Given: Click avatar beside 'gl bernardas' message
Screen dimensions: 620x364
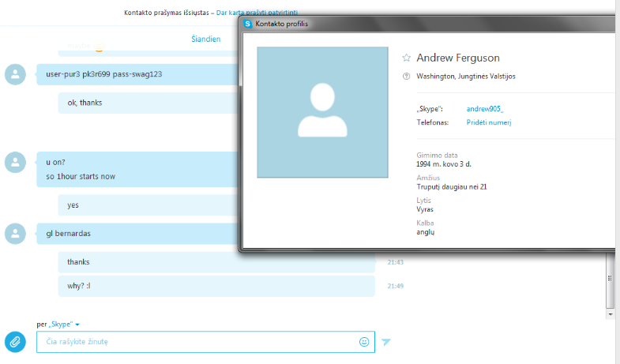Looking at the screenshot, I should coord(15,234).
